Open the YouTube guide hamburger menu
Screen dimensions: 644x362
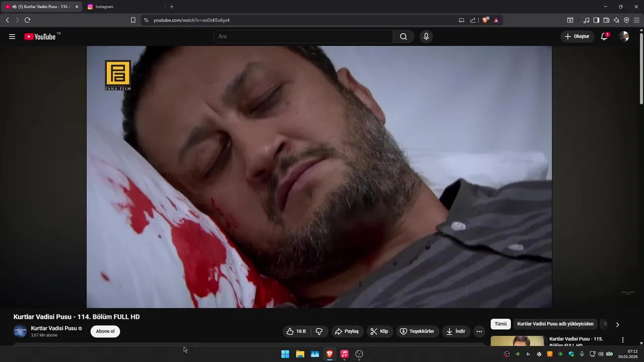click(12, 37)
